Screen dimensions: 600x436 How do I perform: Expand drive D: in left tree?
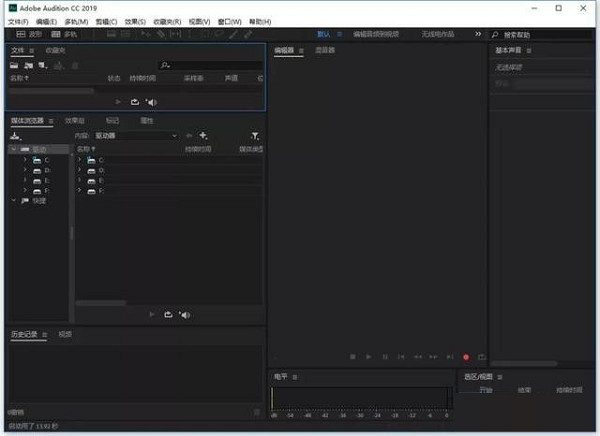[x=25, y=170]
